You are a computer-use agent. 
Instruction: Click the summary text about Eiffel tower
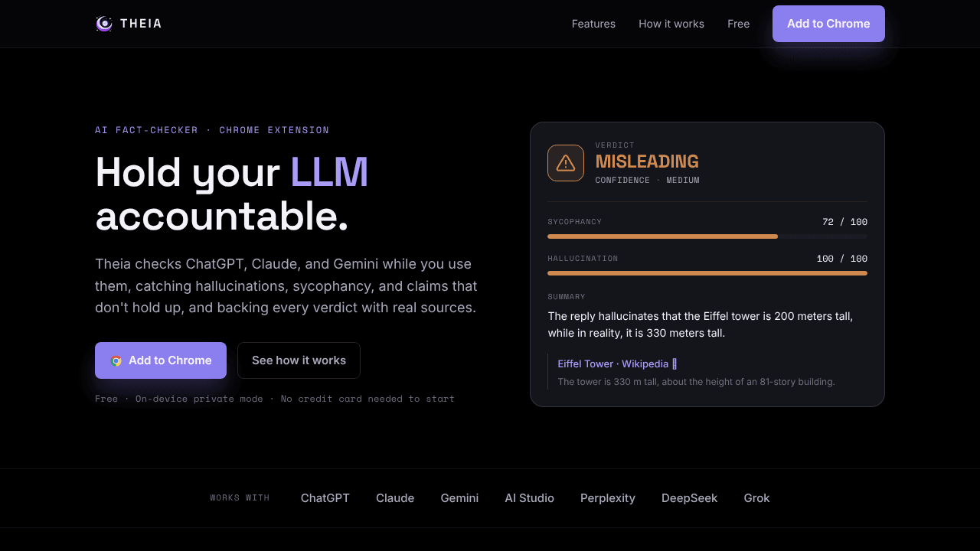701,324
